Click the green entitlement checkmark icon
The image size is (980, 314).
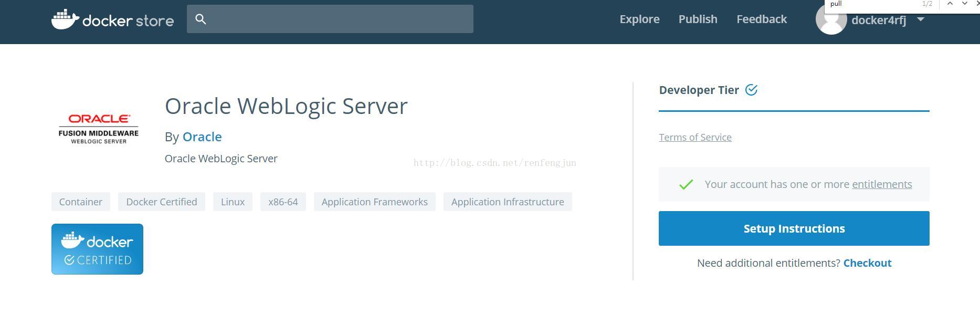686,184
